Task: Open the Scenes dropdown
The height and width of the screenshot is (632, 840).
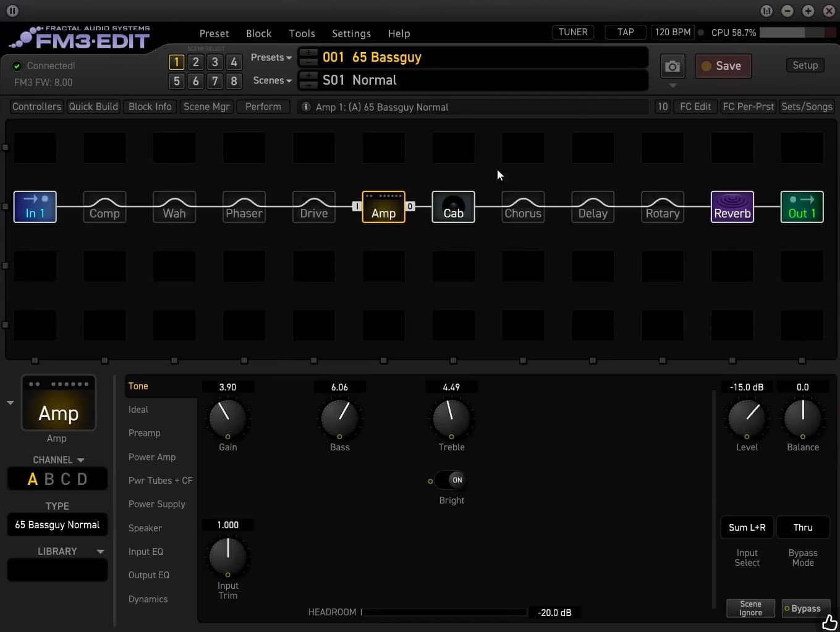Action: (273, 80)
